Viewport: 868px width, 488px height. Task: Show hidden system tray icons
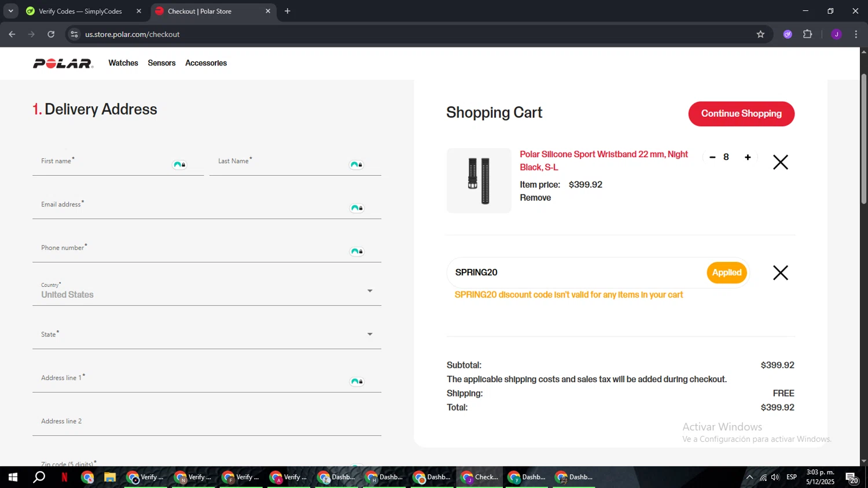749,477
